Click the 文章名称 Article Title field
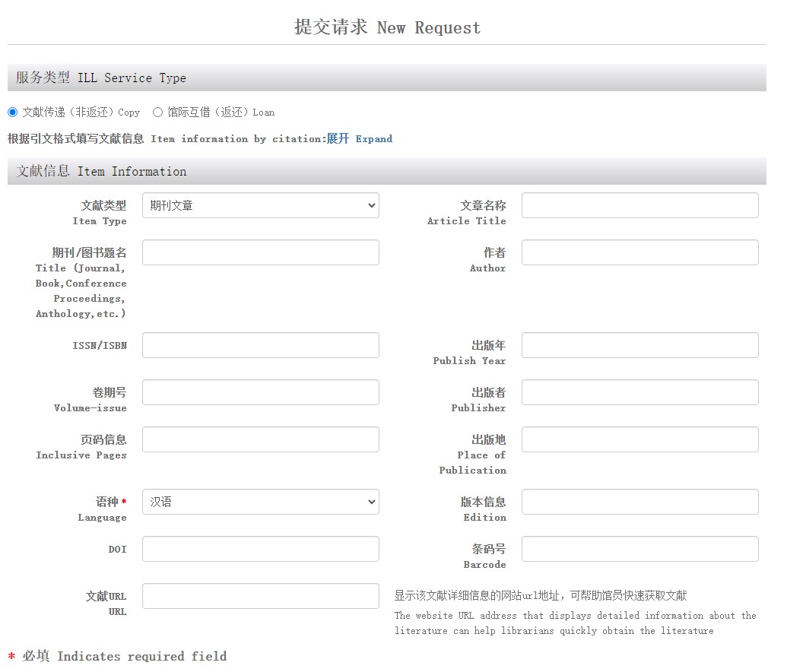 point(639,205)
